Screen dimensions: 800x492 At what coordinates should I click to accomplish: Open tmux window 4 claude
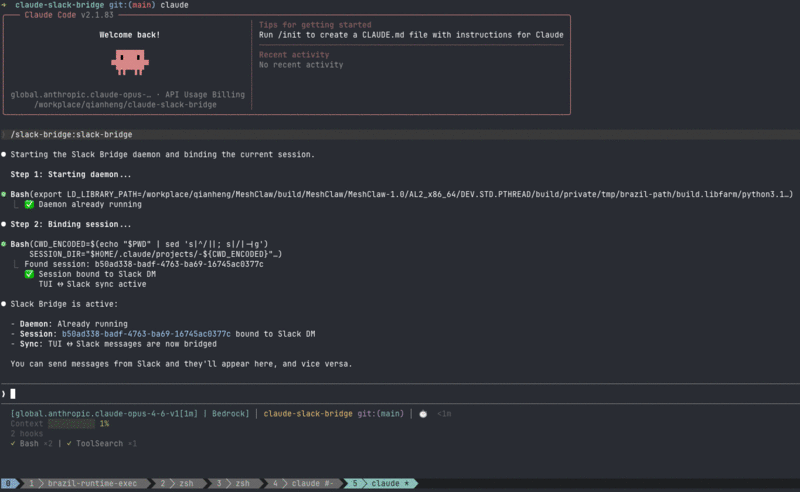point(305,483)
